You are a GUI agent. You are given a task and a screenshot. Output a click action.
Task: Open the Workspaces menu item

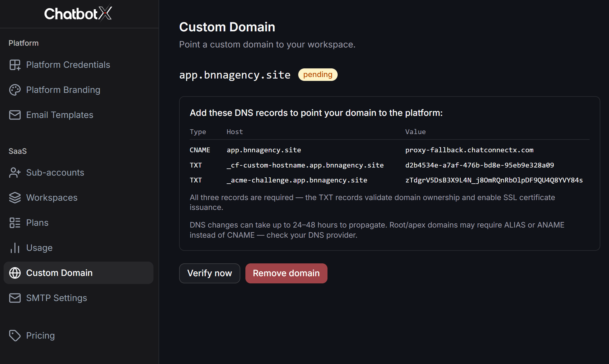(x=79, y=198)
